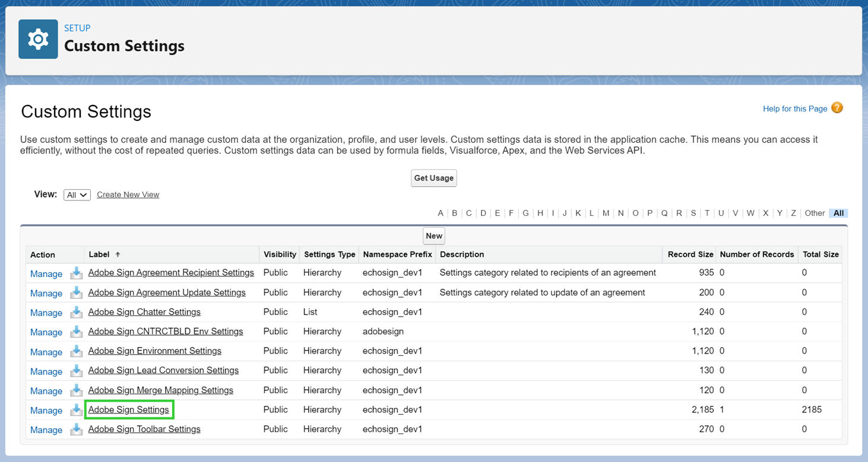Click the SETUP breadcrumb text
The height and width of the screenshot is (462, 868).
point(77,28)
